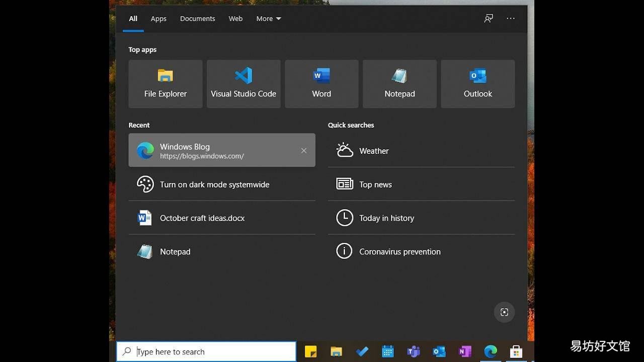Viewport: 644px width, 362px height.
Task: Open Word from Top apps
Action: click(321, 84)
